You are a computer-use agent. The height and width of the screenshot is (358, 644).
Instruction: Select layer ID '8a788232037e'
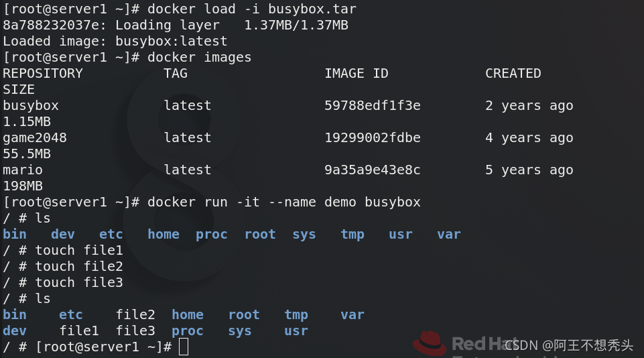(51, 25)
